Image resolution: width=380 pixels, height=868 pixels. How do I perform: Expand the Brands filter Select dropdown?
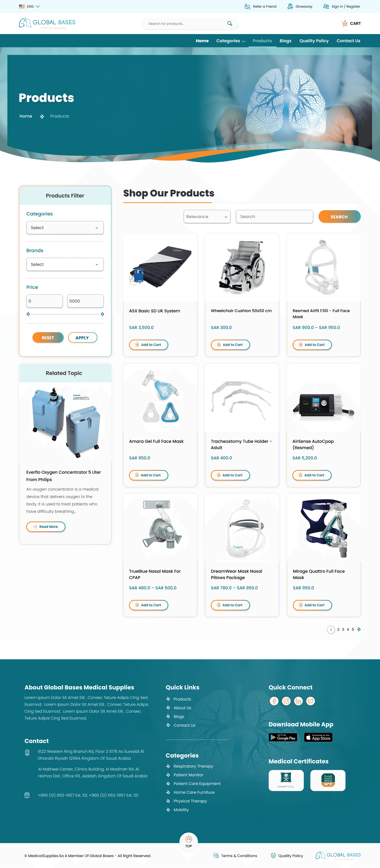[x=65, y=265]
